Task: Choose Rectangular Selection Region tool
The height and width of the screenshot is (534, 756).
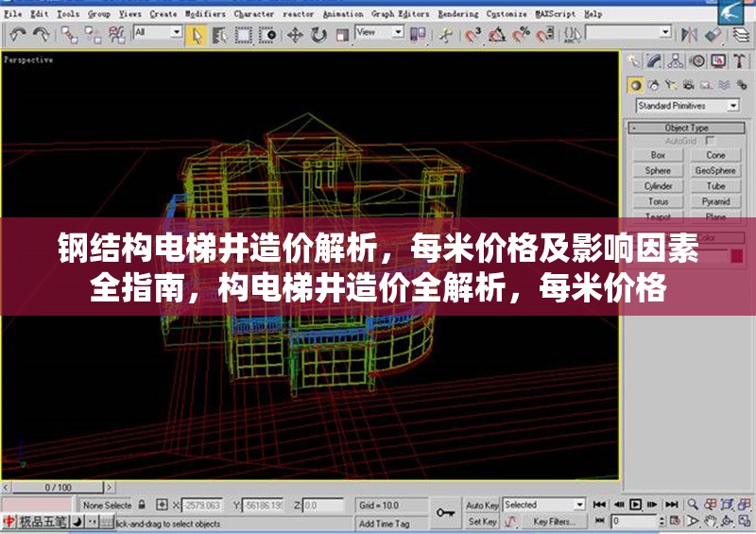Action: [244, 35]
